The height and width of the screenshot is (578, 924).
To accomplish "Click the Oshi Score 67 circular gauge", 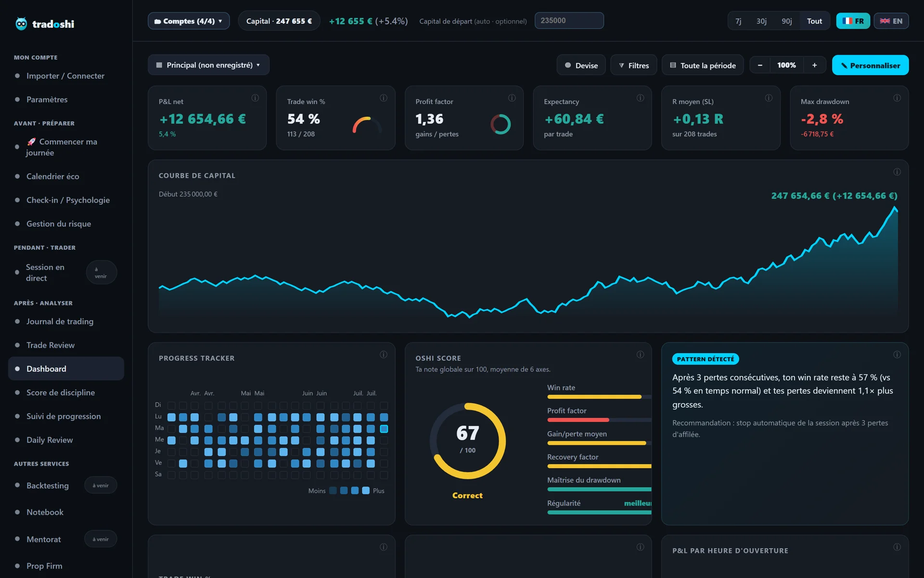I will [468, 441].
